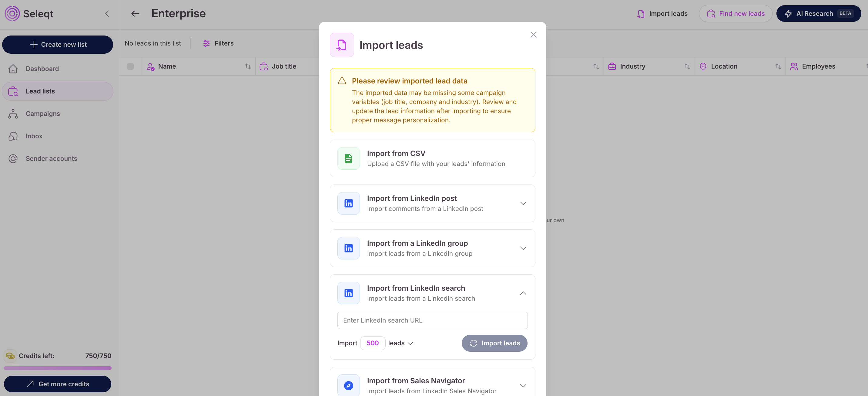This screenshot has height=396, width=868.
Task: Click the back arrow next to Enterprise
Action: (x=135, y=13)
